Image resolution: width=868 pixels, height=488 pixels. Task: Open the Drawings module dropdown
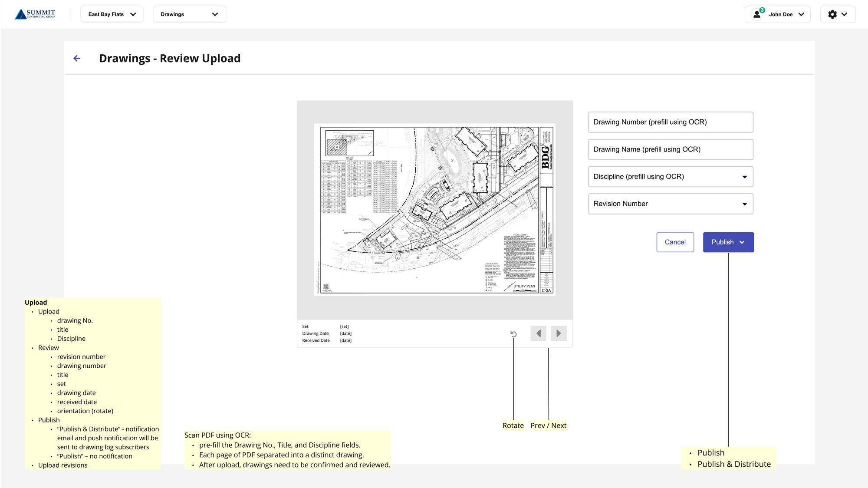189,14
